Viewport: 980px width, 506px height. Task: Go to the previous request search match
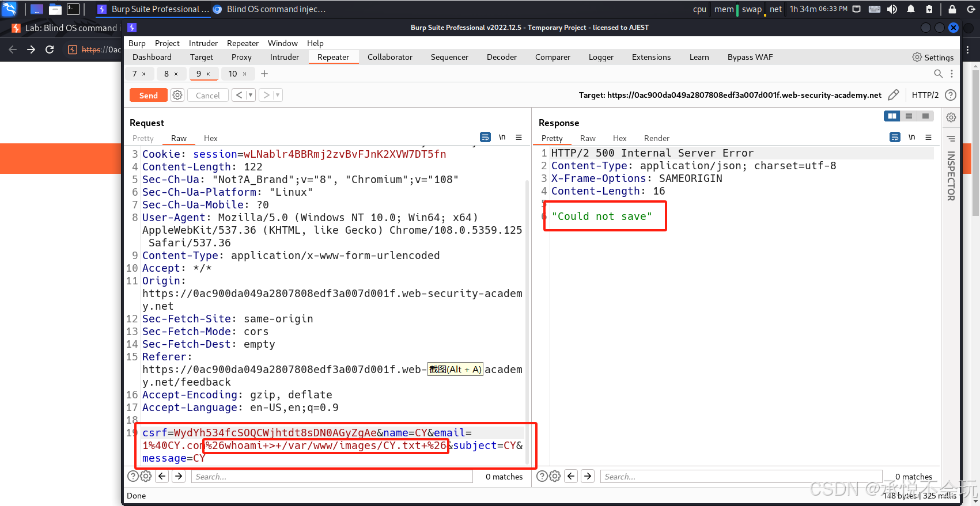tap(162, 476)
